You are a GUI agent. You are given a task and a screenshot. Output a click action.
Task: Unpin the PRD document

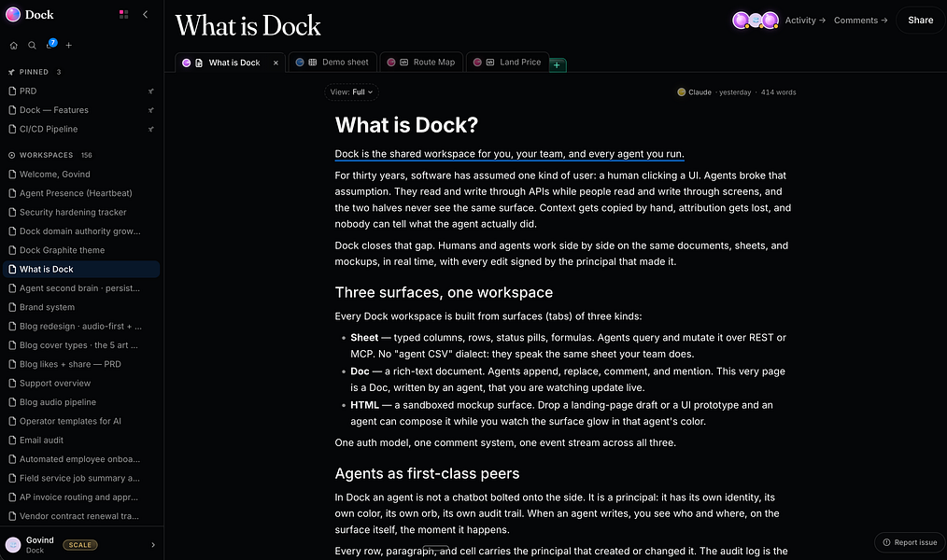(x=151, y=91)
